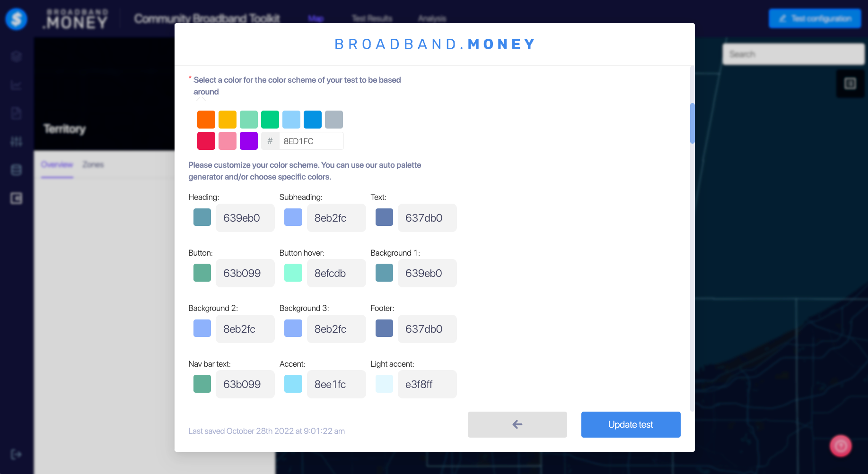The width and height of the screenshot is (868, 474).
Task: Pick the bright green base color swatch
Action: pos(270,120)
